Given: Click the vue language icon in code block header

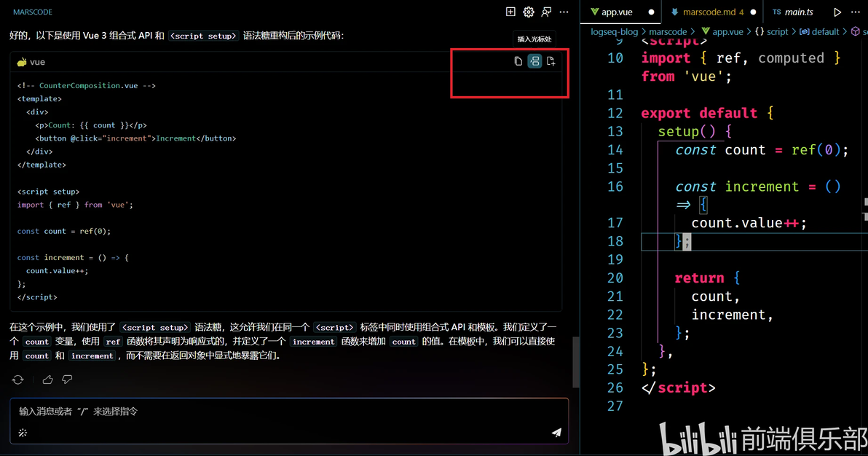Looking at the screenshot, I should [22, 62].
